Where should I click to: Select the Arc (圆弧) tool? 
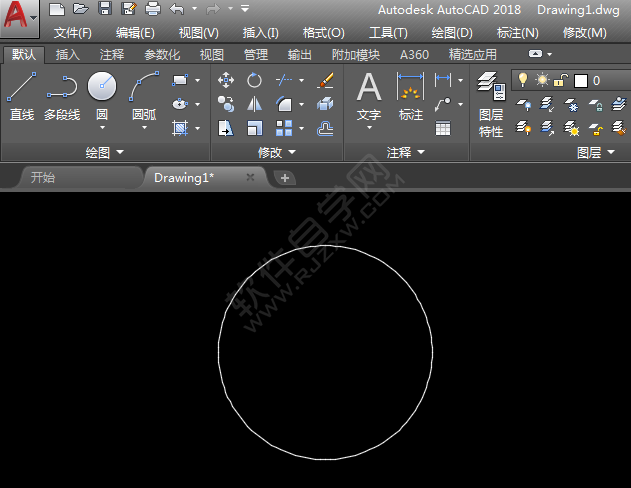[x=144, y=95]
